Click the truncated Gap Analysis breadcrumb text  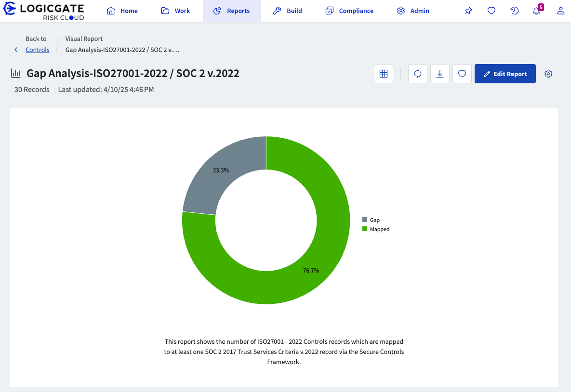[x=122, y=50]
